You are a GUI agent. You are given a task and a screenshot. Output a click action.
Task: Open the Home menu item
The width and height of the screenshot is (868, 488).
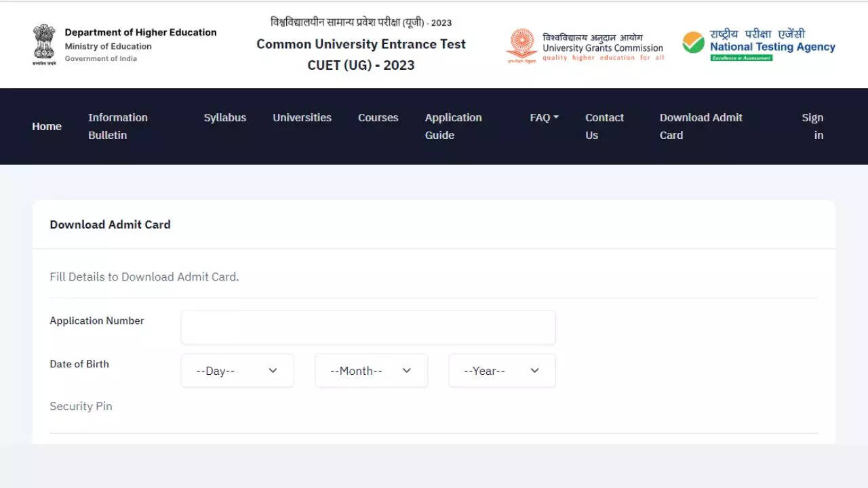point(47,126)
